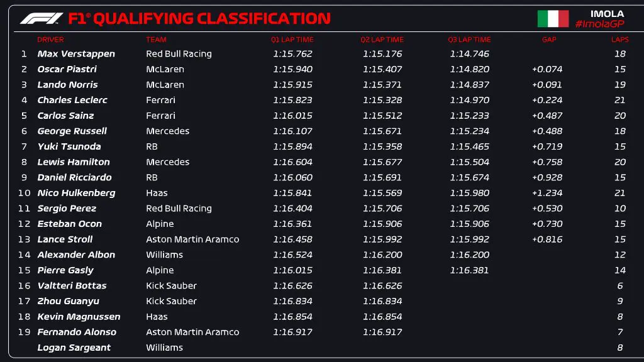Screen dimensions: 644x362
Task: Select the Q3 LAP TIME column header
Action: (x=469, y=40)
